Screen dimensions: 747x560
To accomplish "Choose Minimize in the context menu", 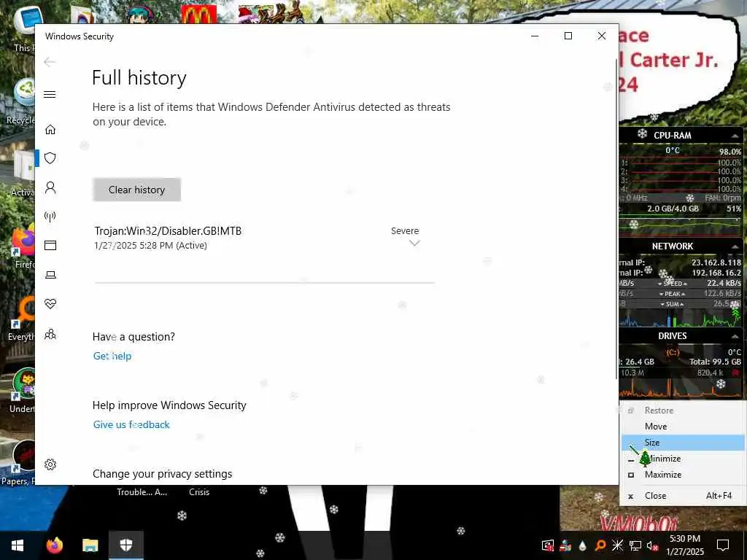I will (682, 459).
